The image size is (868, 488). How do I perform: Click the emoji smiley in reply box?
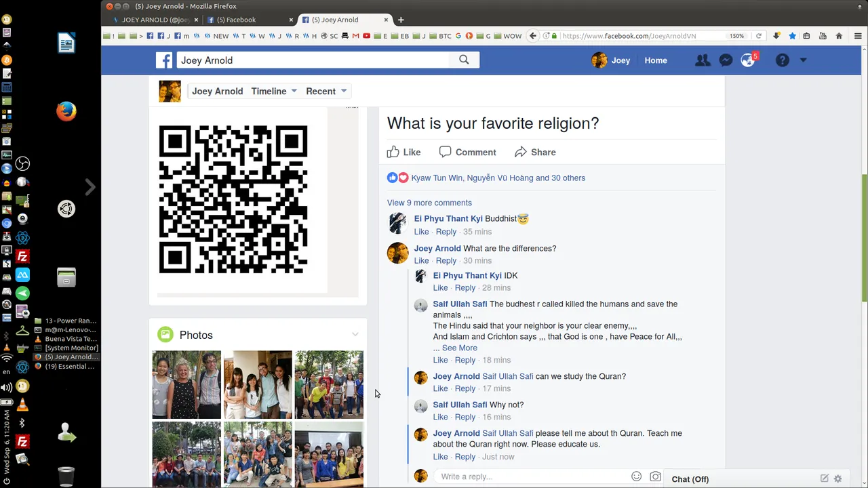point(636,476)
